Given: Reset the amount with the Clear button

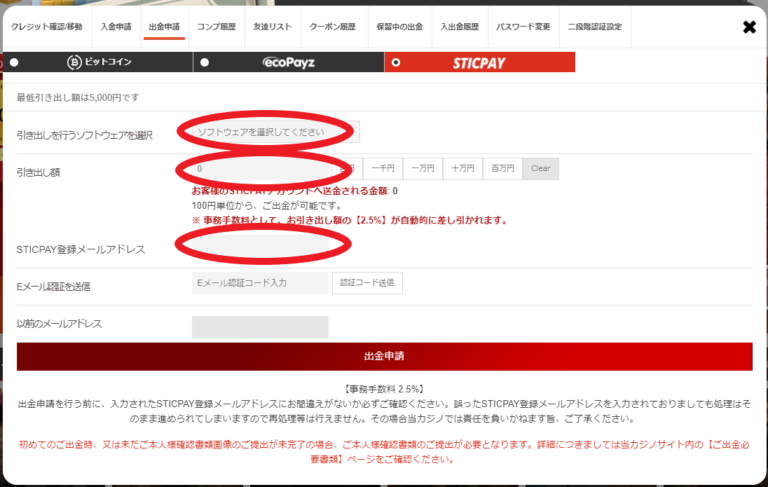Looking at the screenshot, I should click(541, 169).
